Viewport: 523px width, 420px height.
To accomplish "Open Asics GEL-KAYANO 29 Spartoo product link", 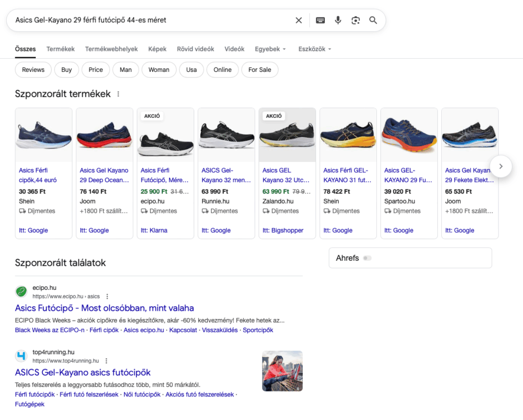I will click(x=408, y=176).
